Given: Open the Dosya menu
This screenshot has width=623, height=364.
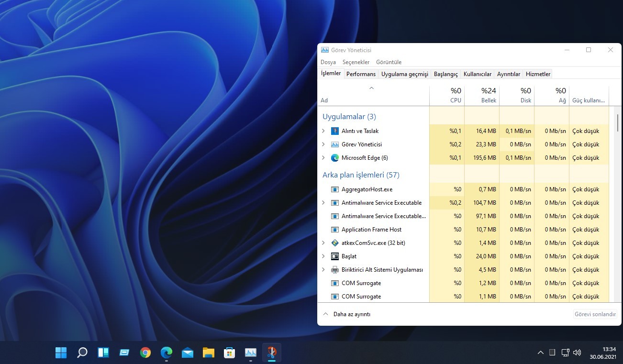Looking at the screenshot, I should (x=328, y=62).
